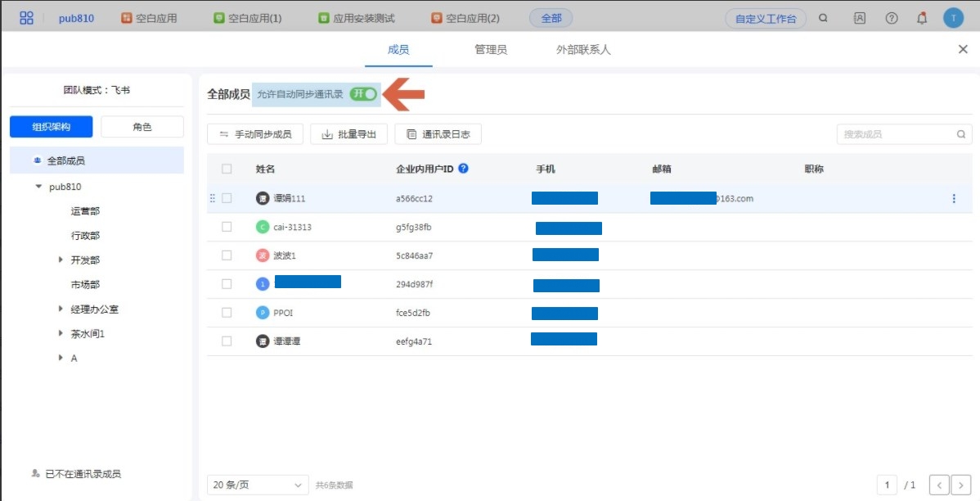The image size is (980, 501).
Task: Click the 手动同步成员 button
Action: coord(255,134)
